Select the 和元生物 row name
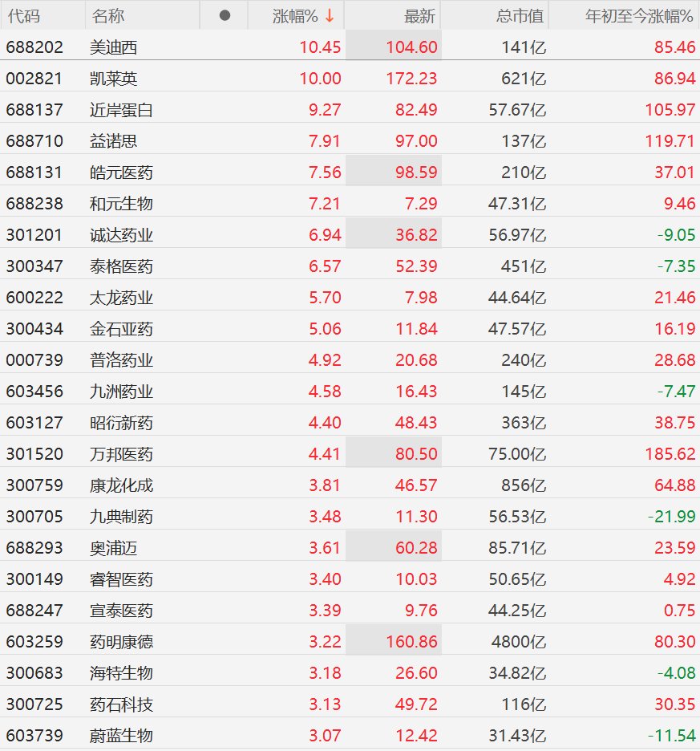 pos(121,204)
